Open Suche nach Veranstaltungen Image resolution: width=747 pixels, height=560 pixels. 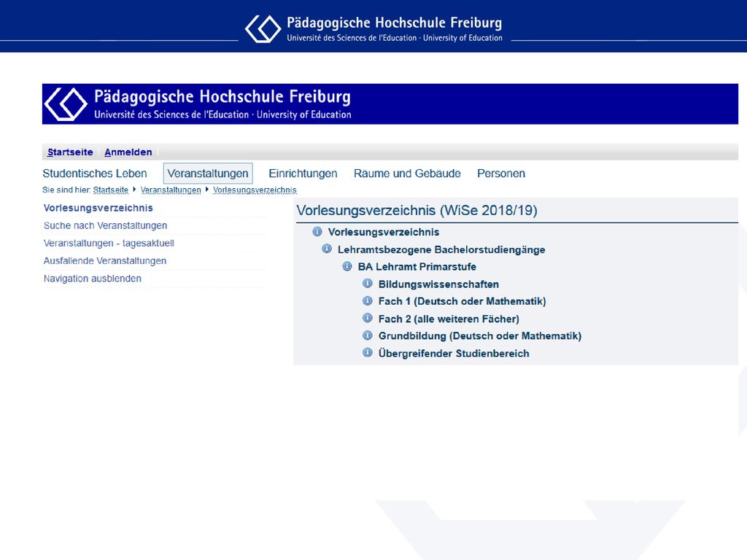point(105,226)
